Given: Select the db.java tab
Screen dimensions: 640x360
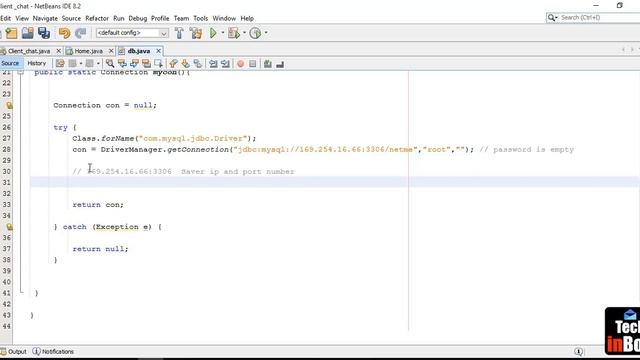Looking at the screenshot, I should coord(139,51).
